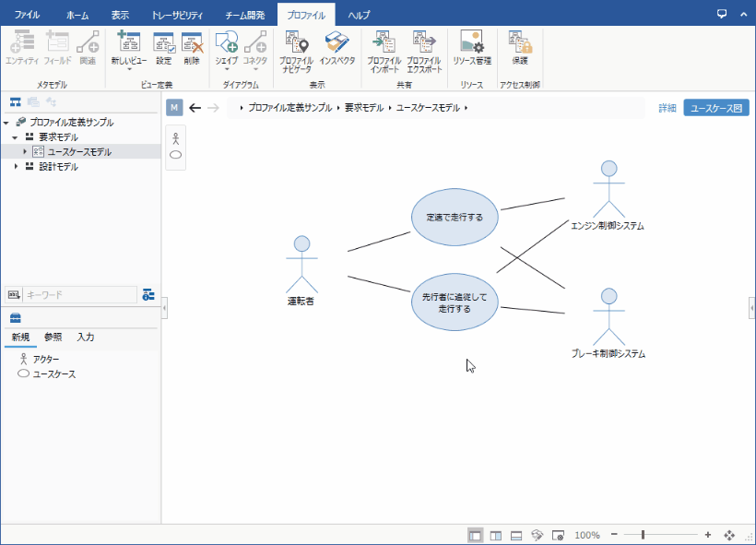Click the 設定 view definition icon
Viewport: 756px width, 545px height.
point(163,50)
